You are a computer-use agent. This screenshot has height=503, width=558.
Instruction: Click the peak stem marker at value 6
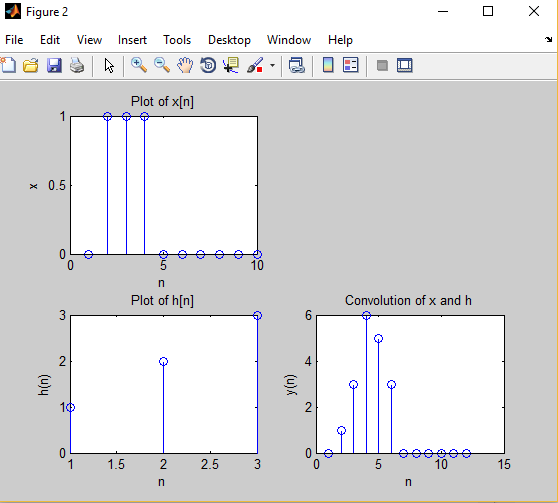(366, 315)
